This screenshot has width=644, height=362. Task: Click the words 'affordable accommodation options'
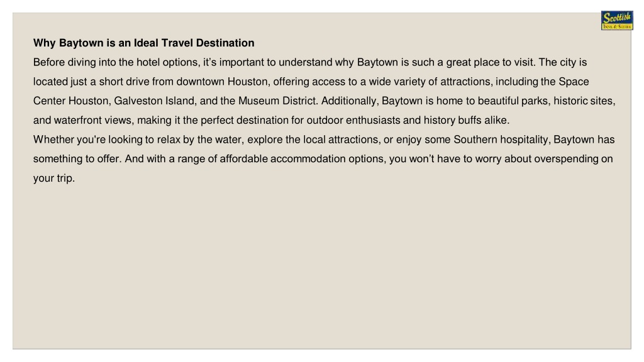(x=303, y=159)
